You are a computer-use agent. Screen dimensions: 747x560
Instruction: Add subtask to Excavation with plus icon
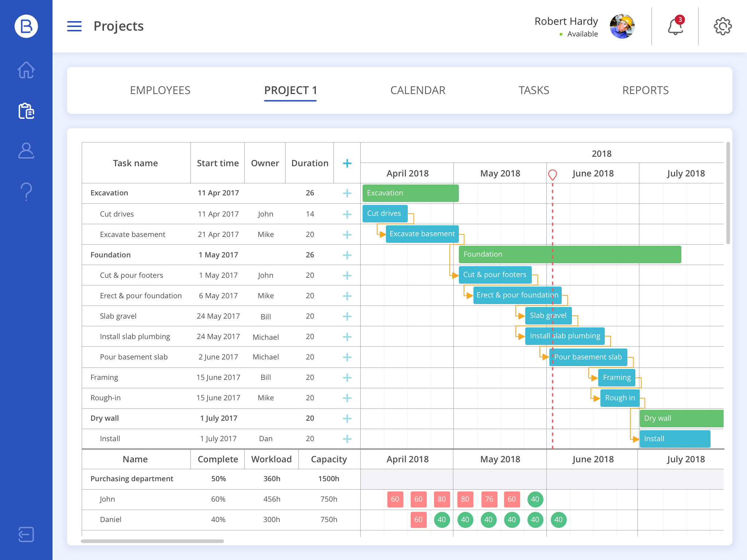coord(347,193)
